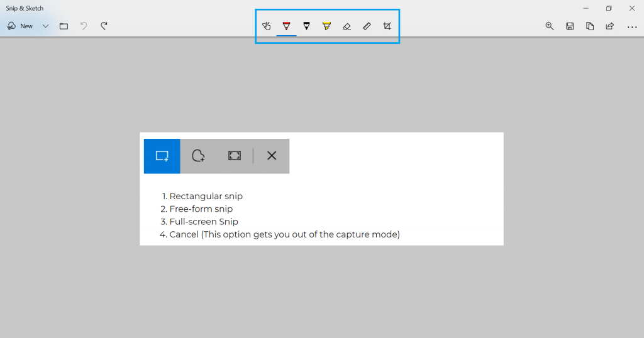Image resolution: width=644 pixels, height=338 pixels.
Task: Open the Zoom control
Action: 550,26
